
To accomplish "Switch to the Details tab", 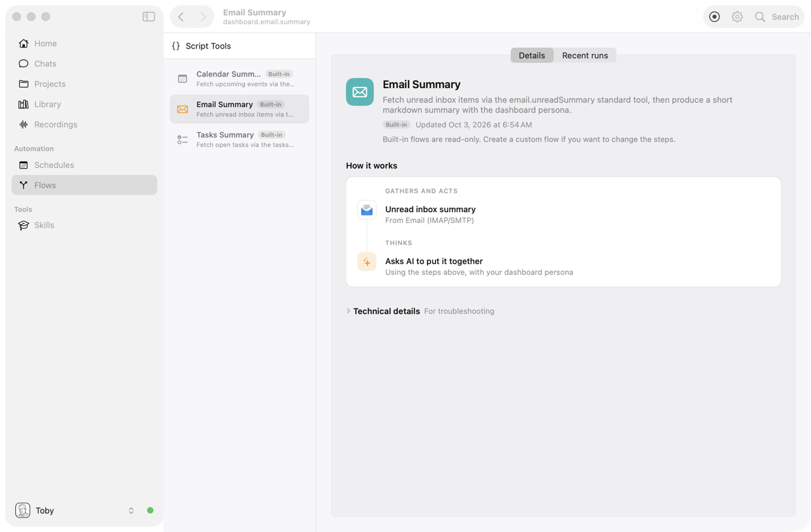I will [532, 55].
